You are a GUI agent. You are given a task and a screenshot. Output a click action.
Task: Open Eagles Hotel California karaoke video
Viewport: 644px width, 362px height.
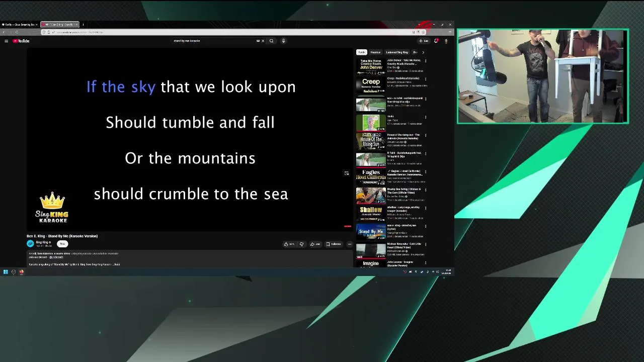(x=371, y=176)
